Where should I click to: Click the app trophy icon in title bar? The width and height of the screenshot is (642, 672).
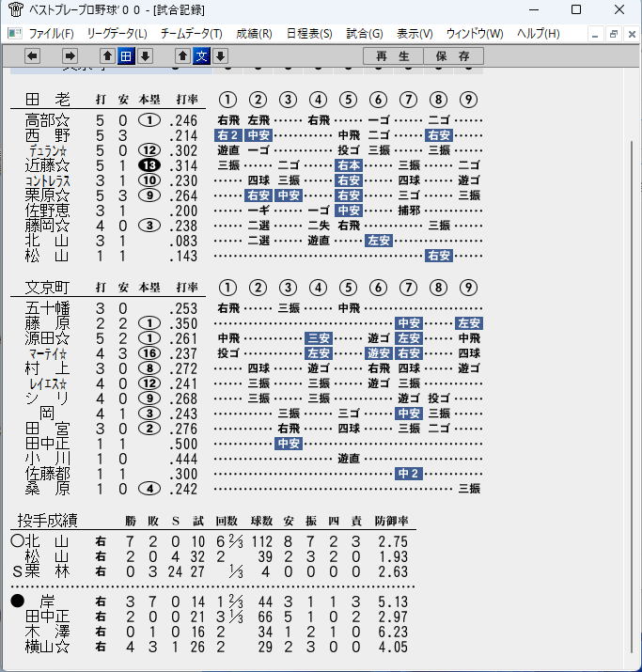tap(15, 9)
